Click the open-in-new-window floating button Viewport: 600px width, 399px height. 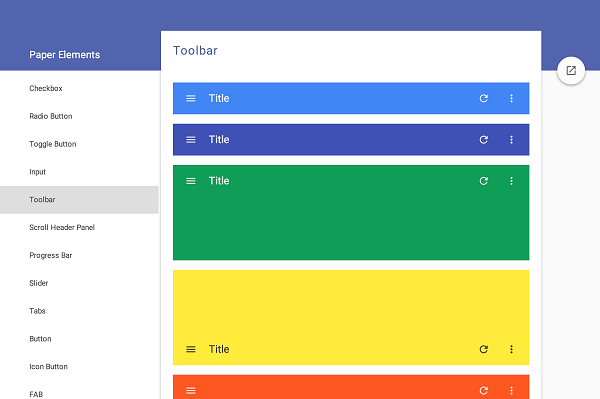pos(571,70)
